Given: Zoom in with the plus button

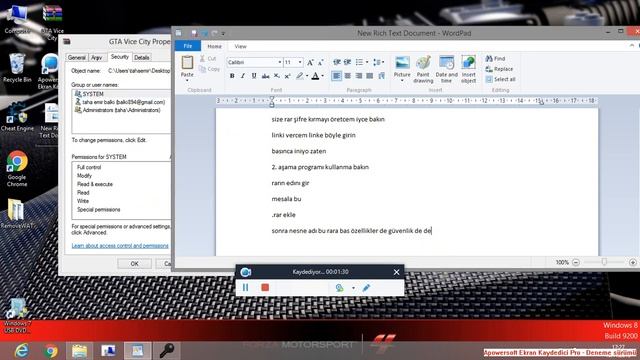Looking at the screenshot, I should pyautogui.click(x=633, y=262).
